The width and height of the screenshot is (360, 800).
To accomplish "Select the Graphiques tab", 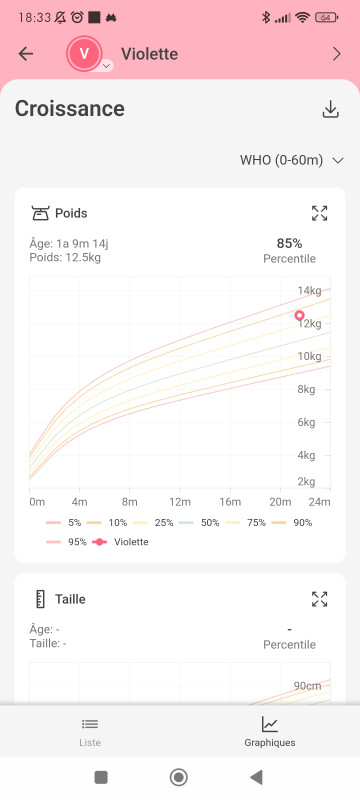I will pyautogui.click(x=270, y=732).
